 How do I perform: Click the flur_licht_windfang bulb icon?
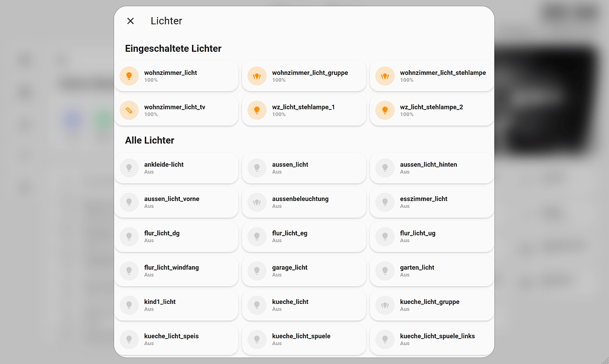[129, 271]
